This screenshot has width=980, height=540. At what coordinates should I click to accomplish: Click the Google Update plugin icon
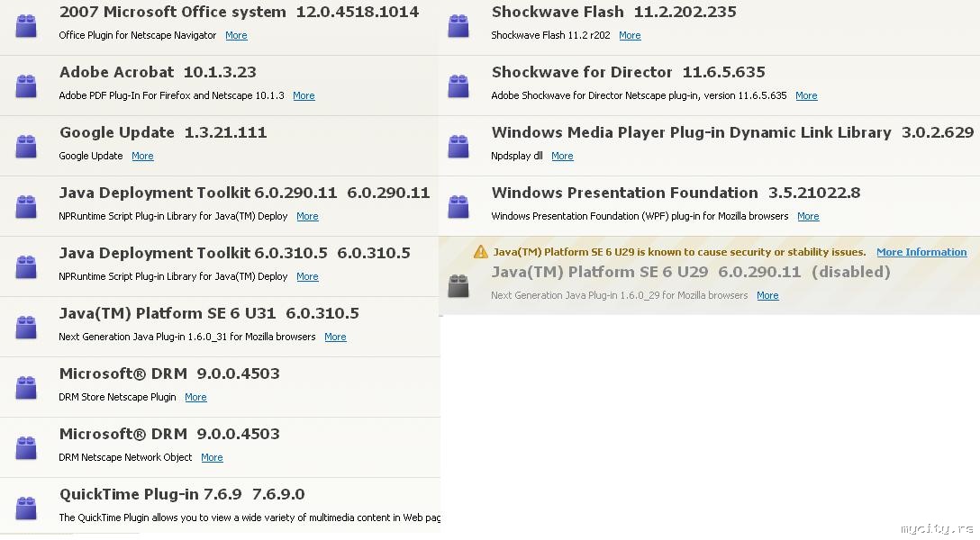[25, 147]
